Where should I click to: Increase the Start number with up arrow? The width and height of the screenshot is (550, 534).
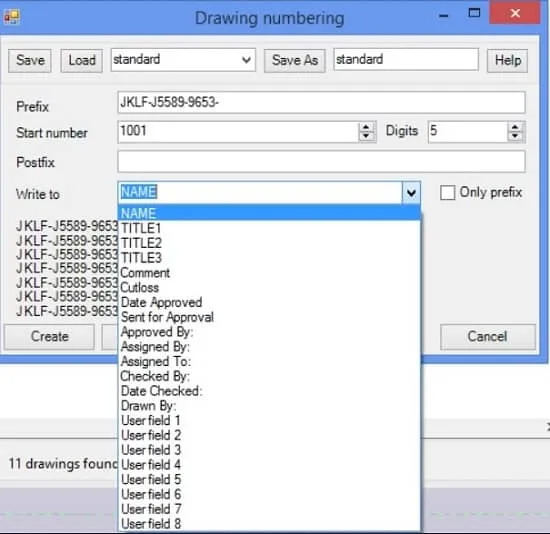coord(366,127)
